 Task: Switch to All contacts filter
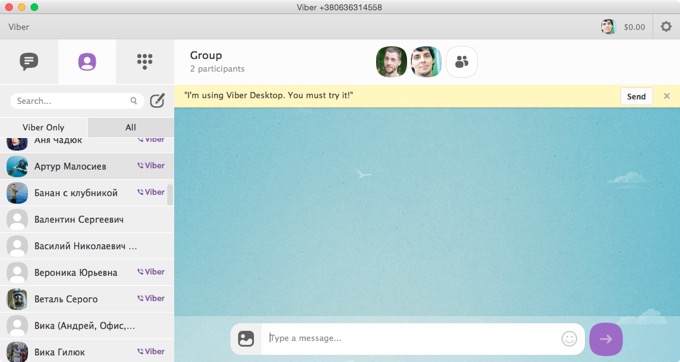pos(131,127)
